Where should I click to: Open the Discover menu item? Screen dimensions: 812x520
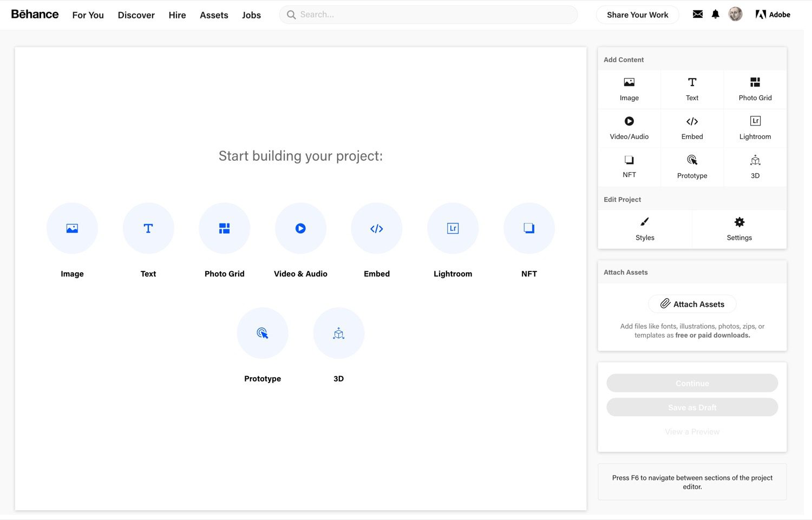(x=136, y=15)
